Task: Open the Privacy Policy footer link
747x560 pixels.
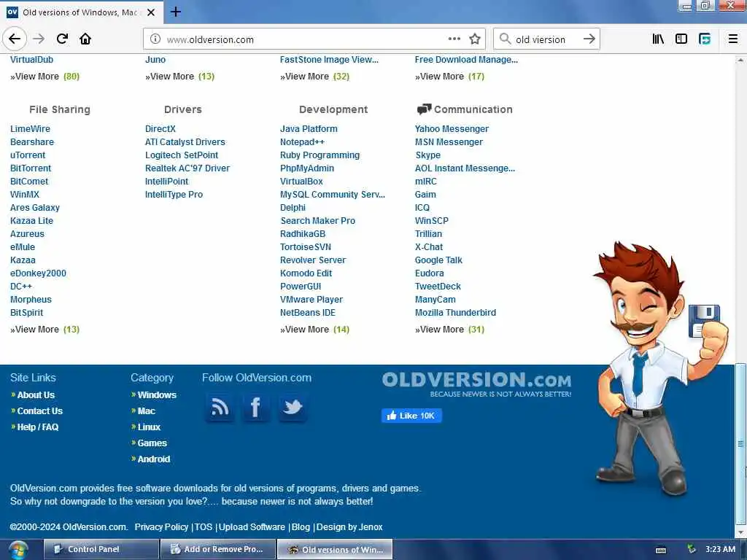Action: coord(161,527)
